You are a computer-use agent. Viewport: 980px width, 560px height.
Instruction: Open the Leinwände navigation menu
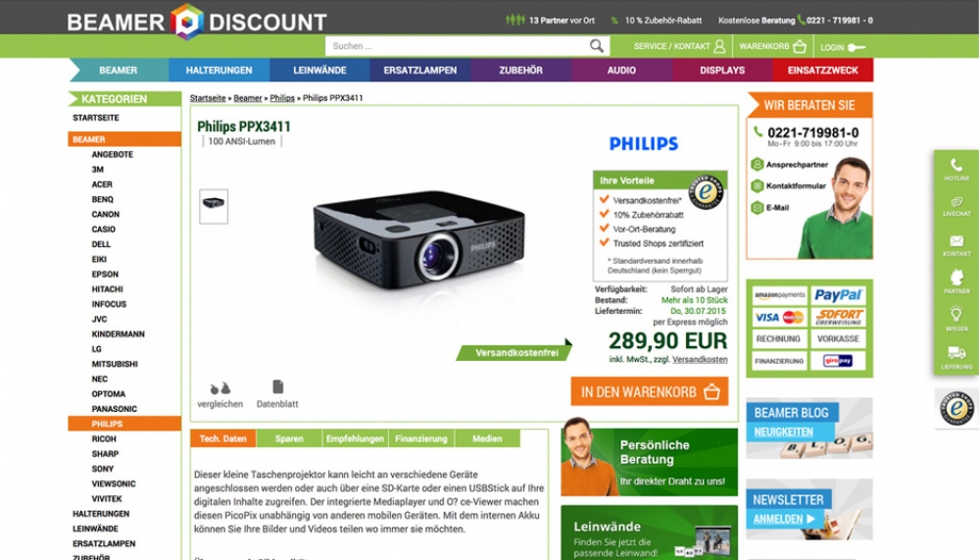click(319, 70)
